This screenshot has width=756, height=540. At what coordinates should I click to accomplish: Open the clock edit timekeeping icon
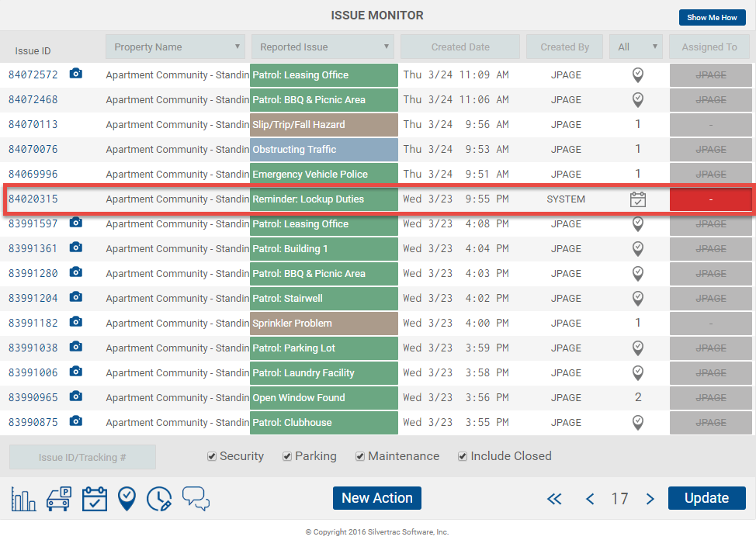click(159, 498)
